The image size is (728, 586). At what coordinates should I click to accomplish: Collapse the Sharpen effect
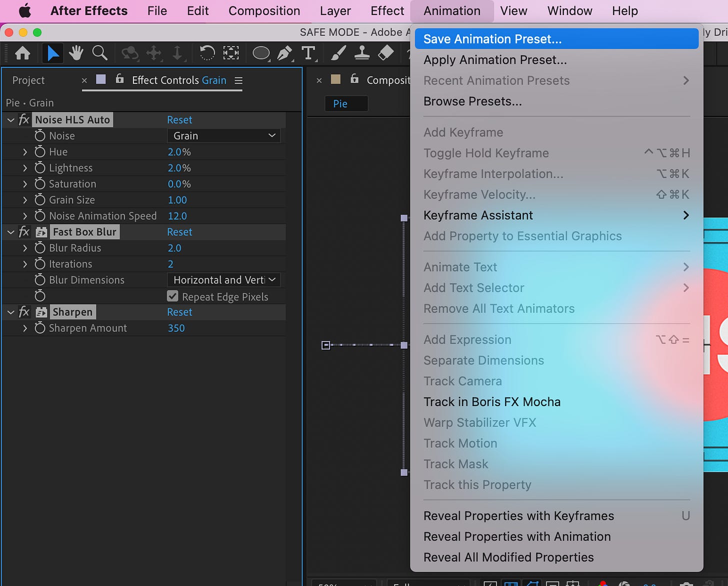(x=11, y=312)
